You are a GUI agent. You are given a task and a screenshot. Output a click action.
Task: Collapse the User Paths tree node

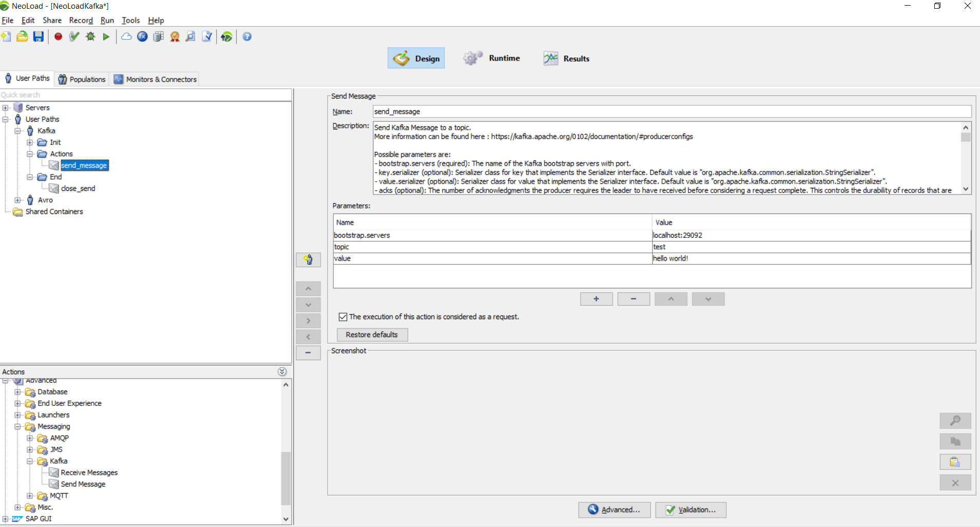(x=6, y=119)
